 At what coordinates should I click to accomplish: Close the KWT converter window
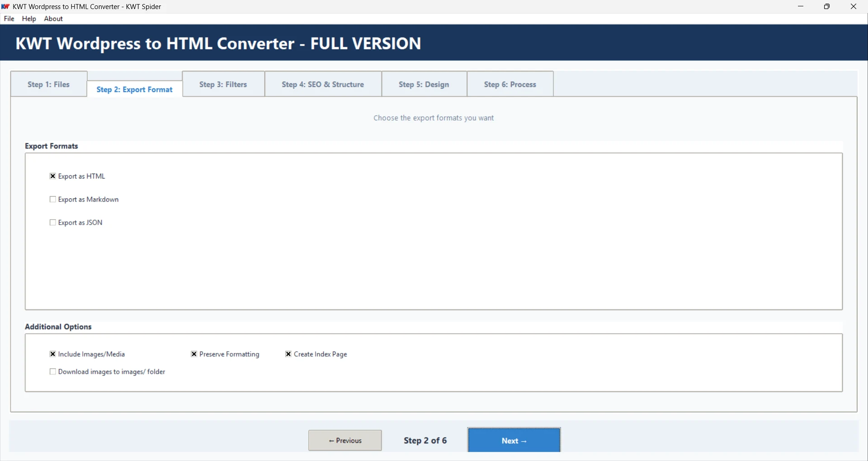pyautogui.click(x=854, y=6)
